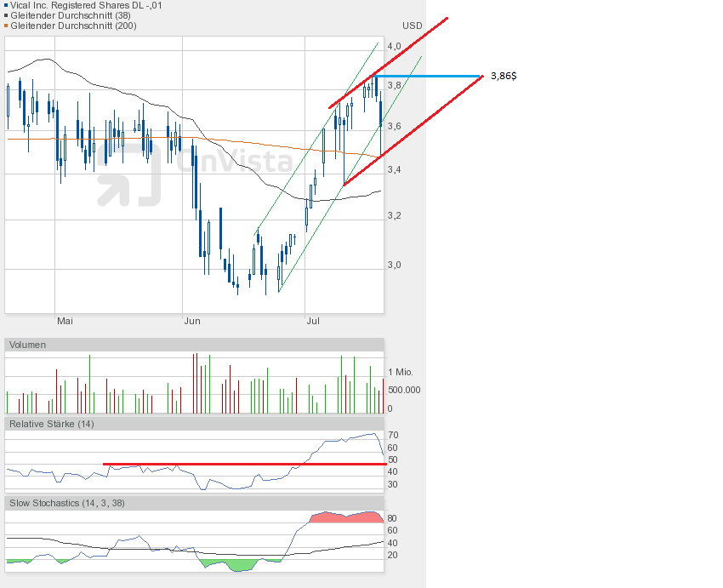The image size is (723, 588).
Task: Click the Jul label on the time axis
Action: [x=314, y=321]
